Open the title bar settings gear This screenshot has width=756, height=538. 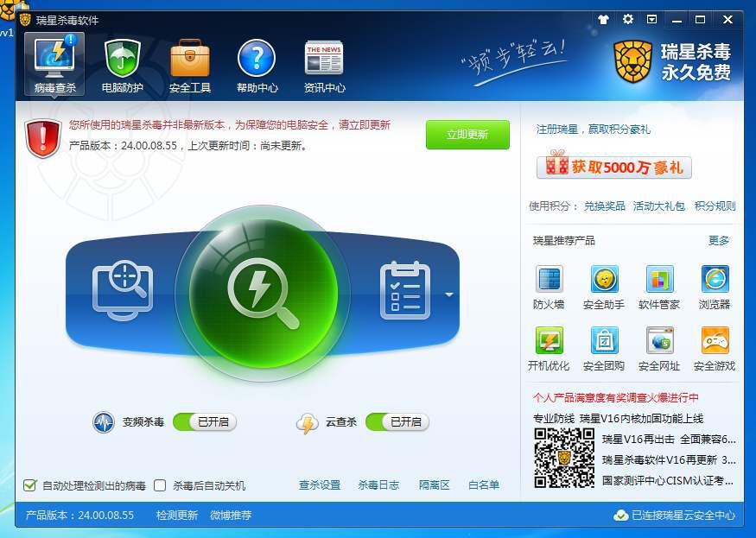click(x=627, y=19)
